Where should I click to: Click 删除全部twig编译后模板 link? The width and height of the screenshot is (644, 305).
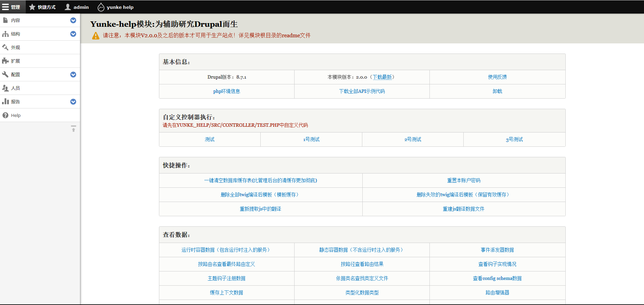[260, 195]
